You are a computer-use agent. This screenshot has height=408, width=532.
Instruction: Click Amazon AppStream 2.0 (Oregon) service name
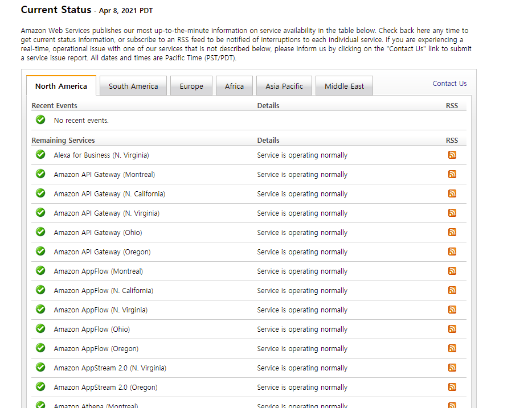(x=105, y=387)
